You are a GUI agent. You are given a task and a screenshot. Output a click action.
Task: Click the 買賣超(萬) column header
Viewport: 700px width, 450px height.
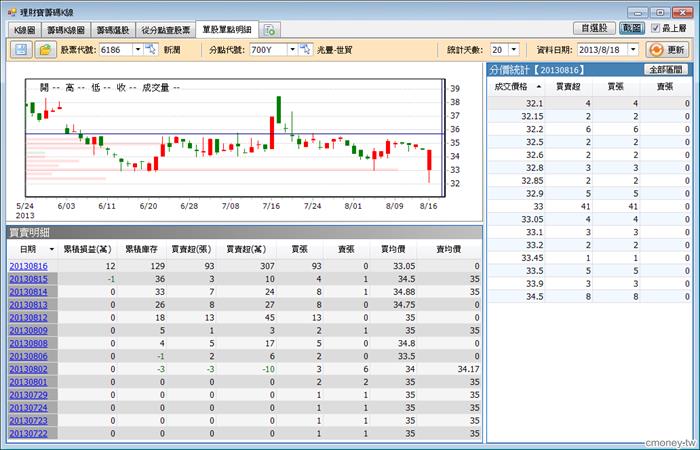(246, 250)
